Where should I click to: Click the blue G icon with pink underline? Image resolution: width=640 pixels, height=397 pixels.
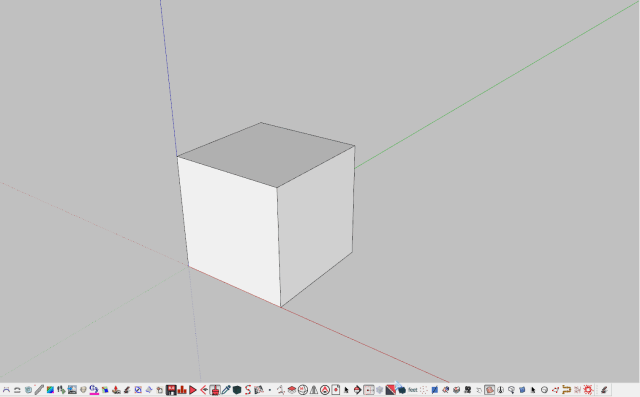[x=94, y=390]
